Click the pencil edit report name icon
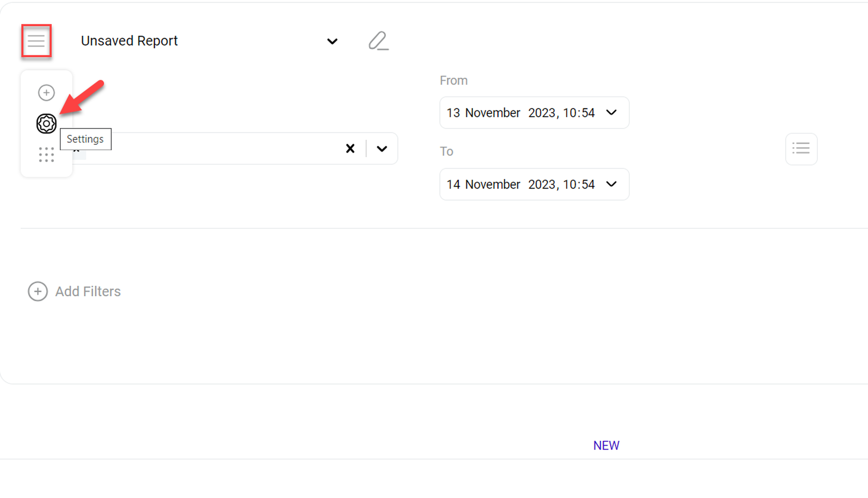 pyautogui.click(x=378, y=41)
